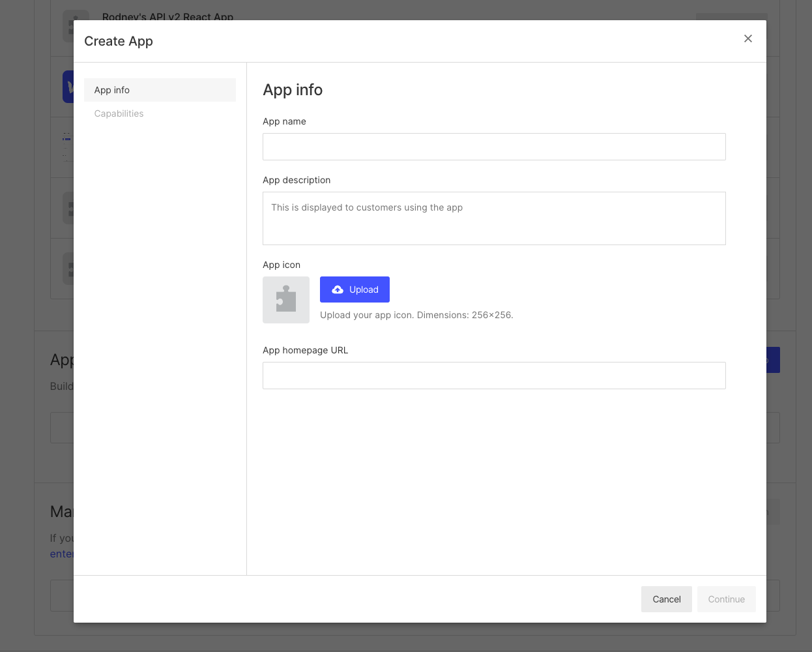This screenshot has width=812, height=652.
Task: Cancel the Create App dialog
Action: pyautogui.click(x=667, y=599)
